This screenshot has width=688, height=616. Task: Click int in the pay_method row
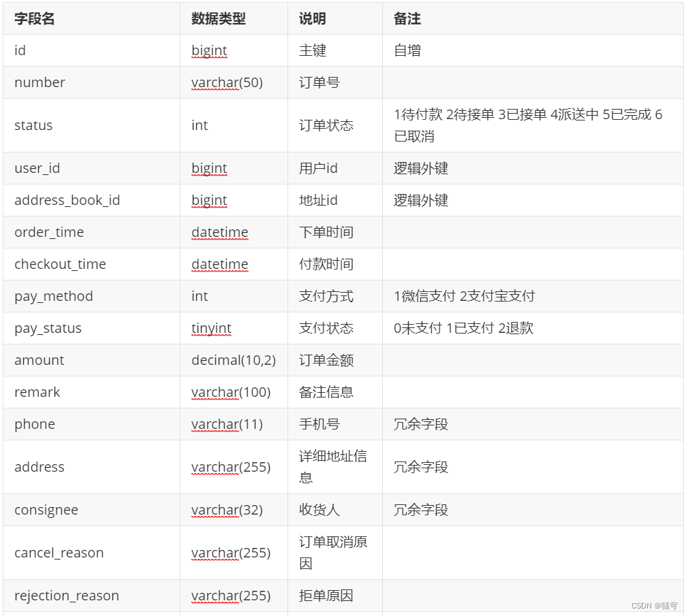(199, 296)
